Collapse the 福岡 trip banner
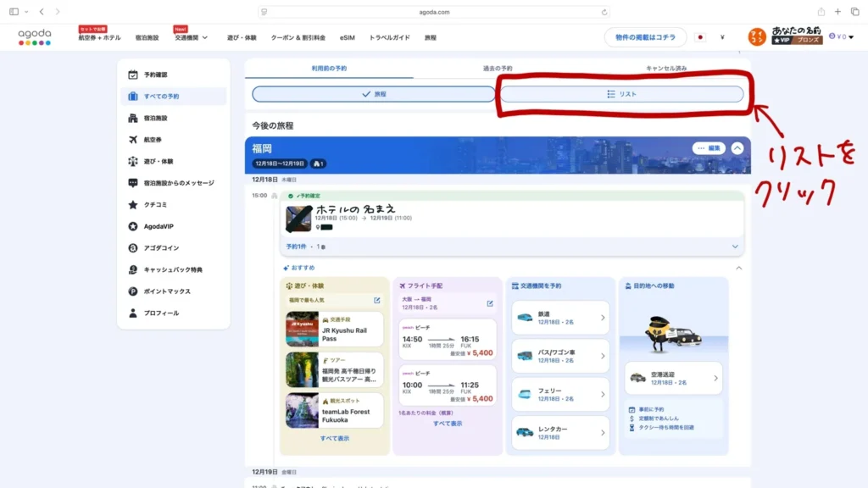 click(x=736, y=147)
